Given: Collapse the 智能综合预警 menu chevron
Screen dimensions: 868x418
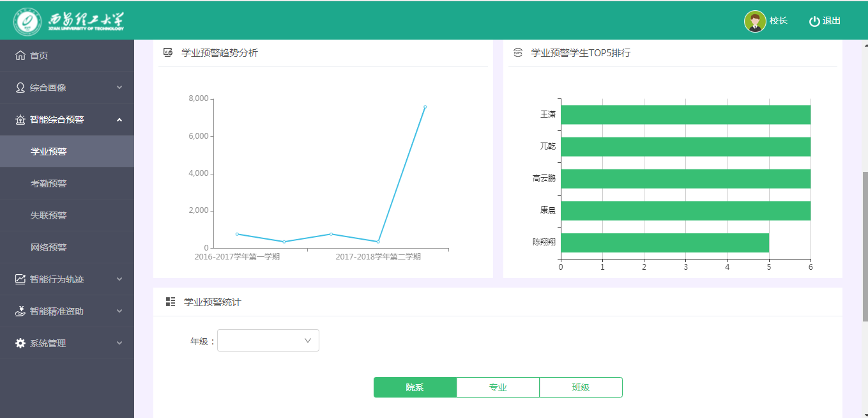Looking at the screenshot, I should [x=119, y=120].
